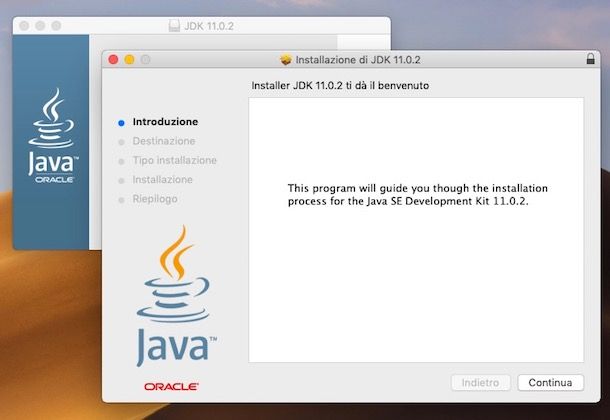Click the disabled Indietro button
Image resolution: width=610 pixels, height=420 pixels.
[480, 383]
